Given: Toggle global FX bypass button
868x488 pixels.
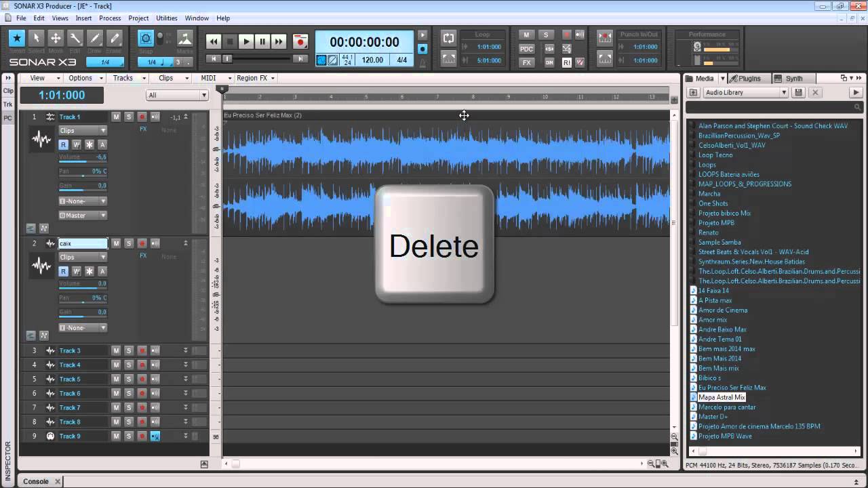Looking at the screenshot, I should (x=526, y=62).
